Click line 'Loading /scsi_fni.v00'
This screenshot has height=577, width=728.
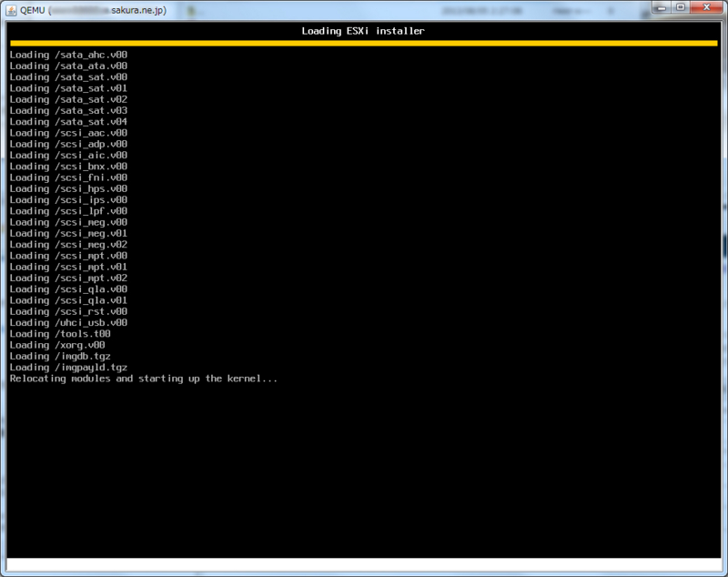pos(68,177)
